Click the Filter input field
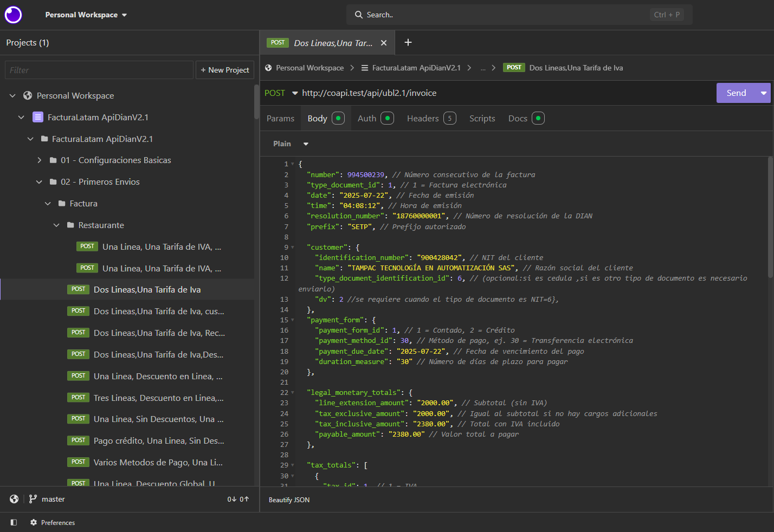Screen dimensions: 774x532 point(99,70)
